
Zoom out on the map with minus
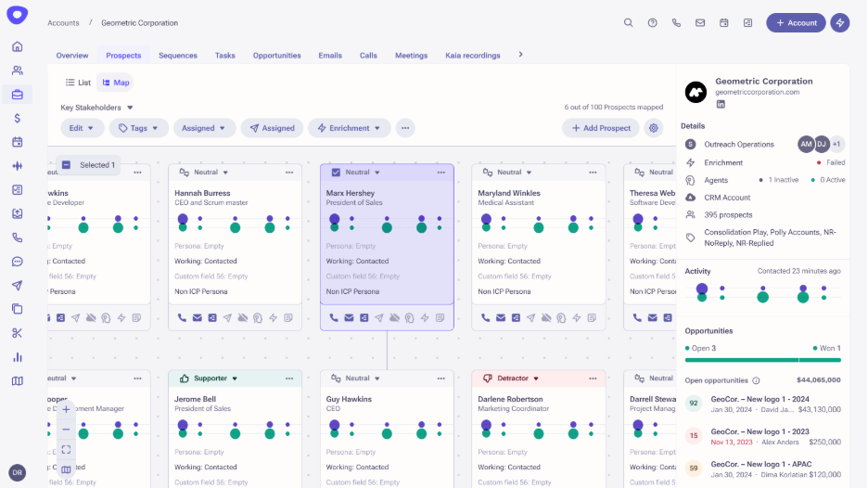coord(66,430)
